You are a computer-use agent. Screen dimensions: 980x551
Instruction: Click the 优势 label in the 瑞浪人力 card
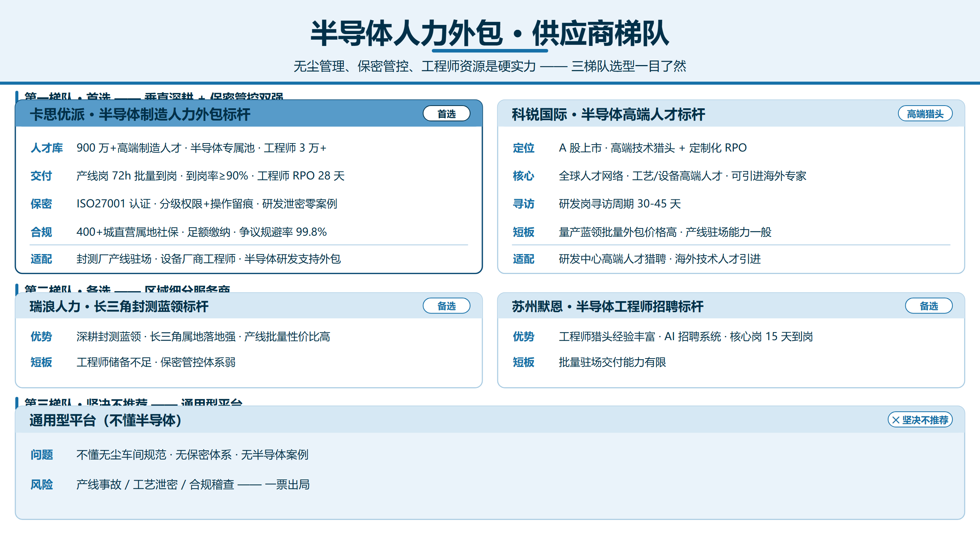click(41, 337)
